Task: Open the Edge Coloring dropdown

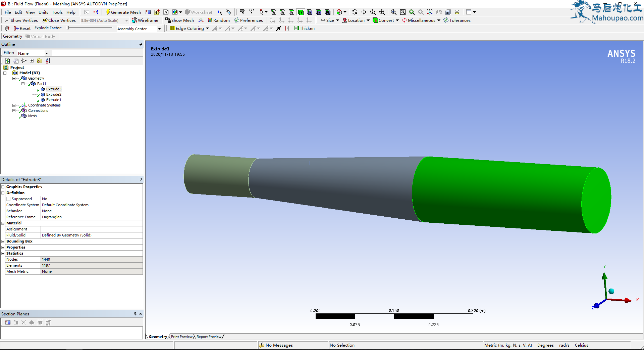Action: [x=190, y=28]
